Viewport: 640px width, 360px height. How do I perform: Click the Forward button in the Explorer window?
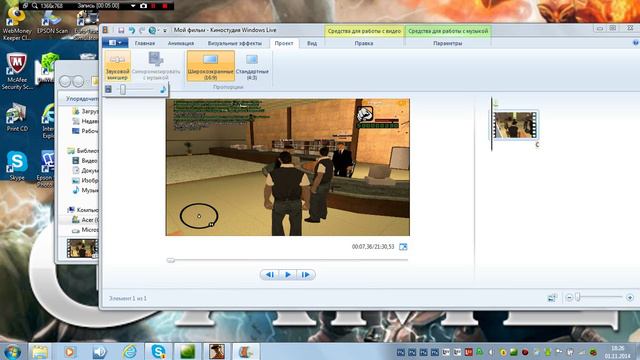78,81
